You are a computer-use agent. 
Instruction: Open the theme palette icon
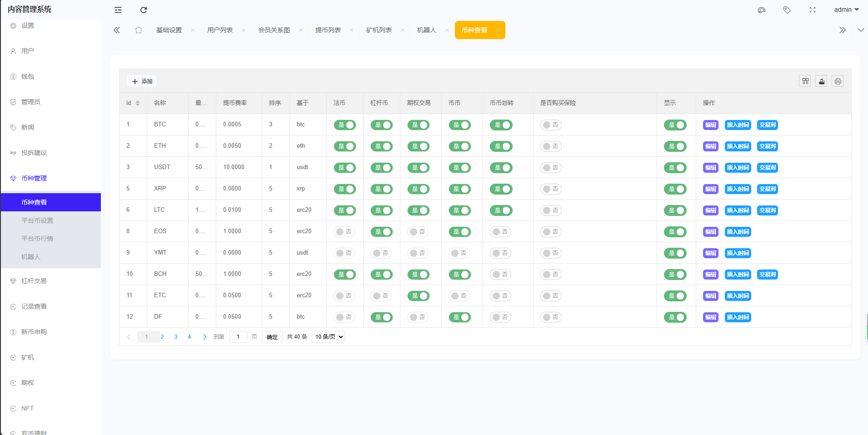pos(762,10)
